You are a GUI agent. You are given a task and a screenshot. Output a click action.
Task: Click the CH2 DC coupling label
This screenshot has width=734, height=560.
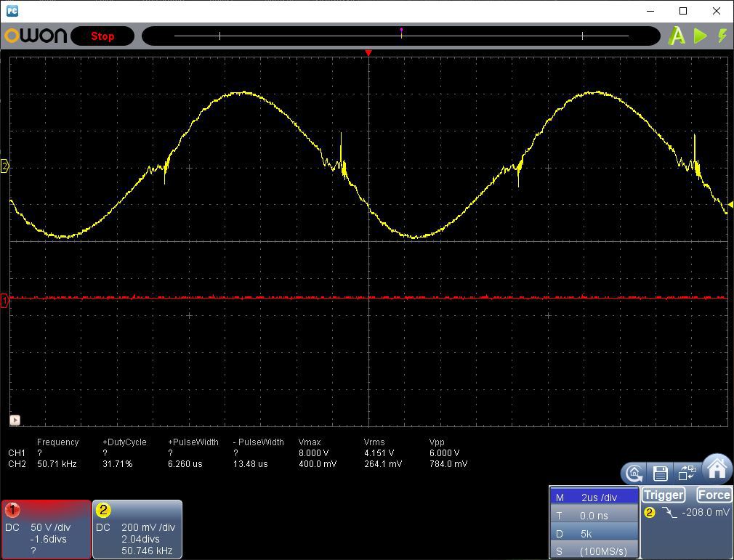click(103, 527)
